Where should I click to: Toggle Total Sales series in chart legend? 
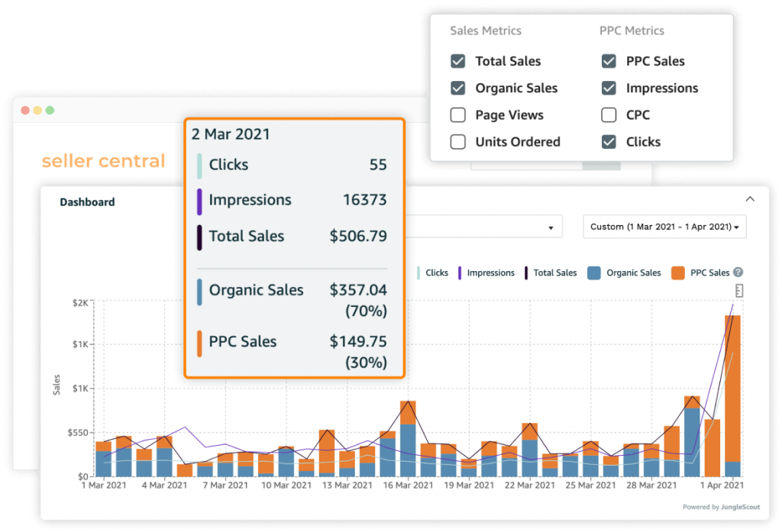pos(551,272)
